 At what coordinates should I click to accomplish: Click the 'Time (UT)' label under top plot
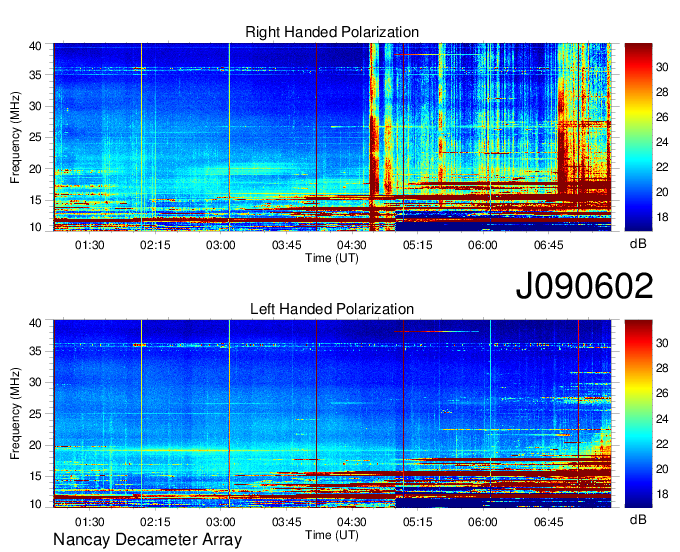pyautogui.click(x=332, y=258)
